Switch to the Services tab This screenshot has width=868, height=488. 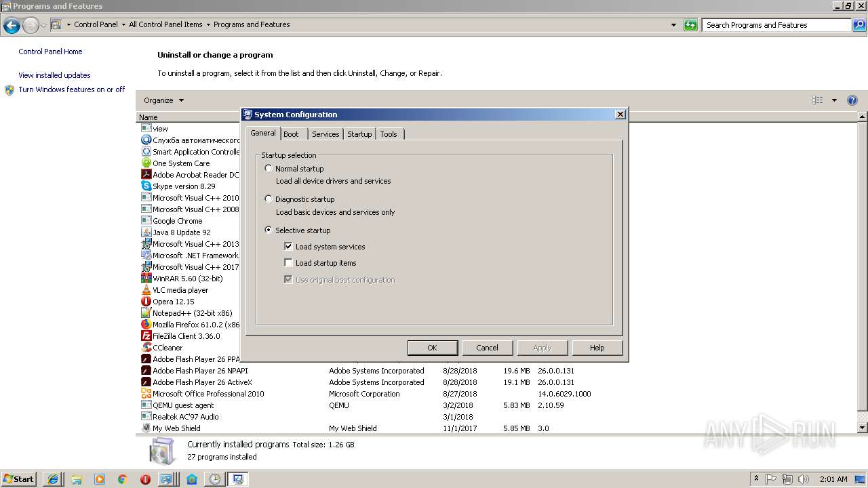[x=325, y=134]
